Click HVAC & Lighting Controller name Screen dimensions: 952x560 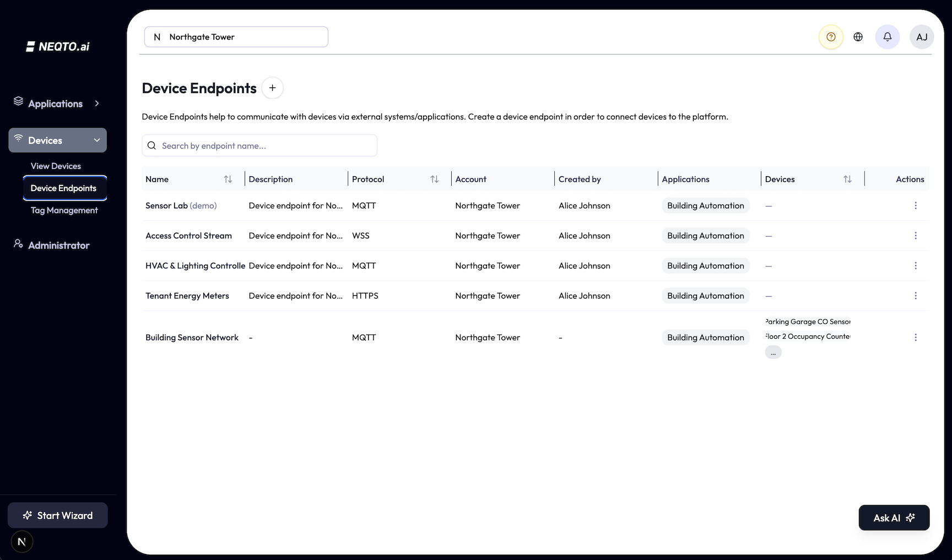pyautogui.click(x=195, y=266)
